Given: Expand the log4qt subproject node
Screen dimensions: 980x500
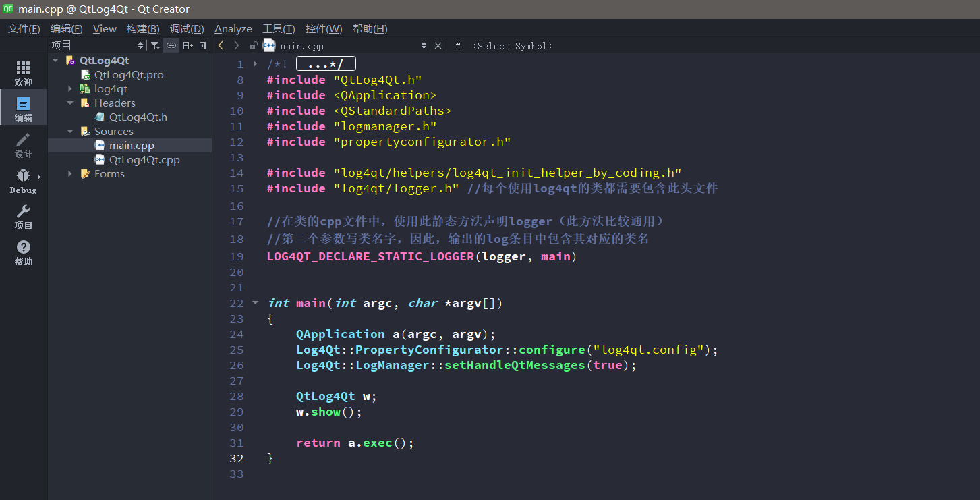Looking at the screenshot, I should tap(69, 89).
